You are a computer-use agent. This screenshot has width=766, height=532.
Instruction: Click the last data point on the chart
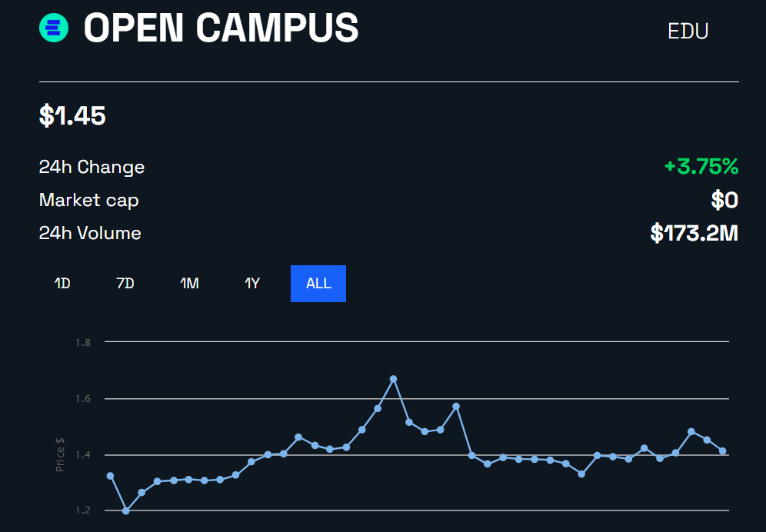[722, 451]
